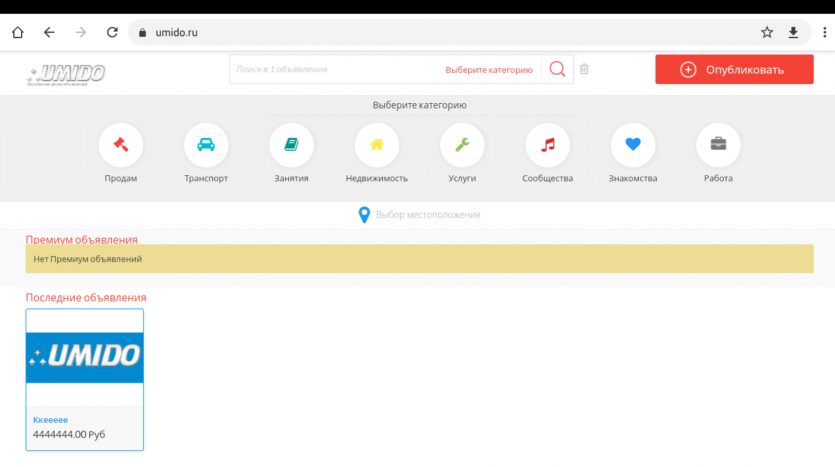The height and width of the screenshot is (467, 835).
Task: Select the Работа briefcase icon
Action: (x=718, y=144)
